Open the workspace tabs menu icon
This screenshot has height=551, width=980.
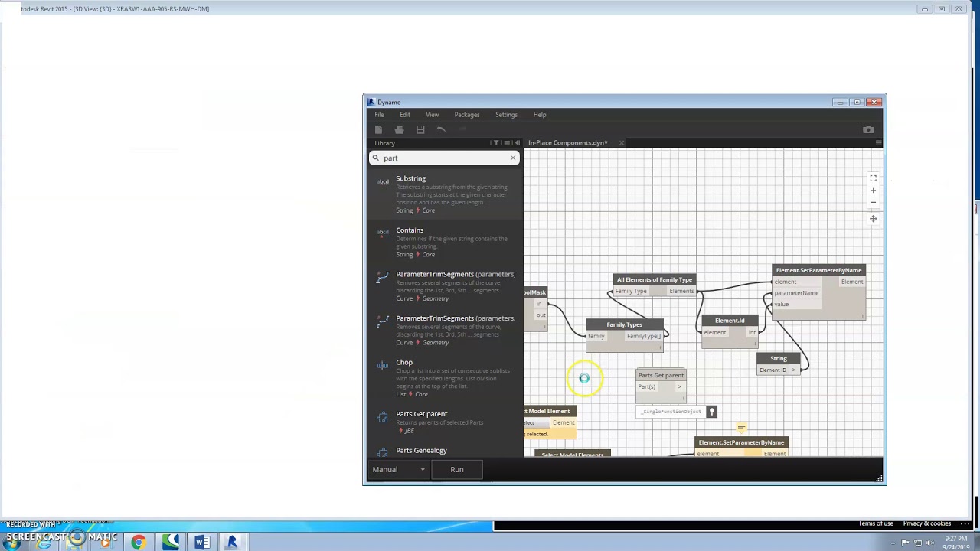pos(878,143)
